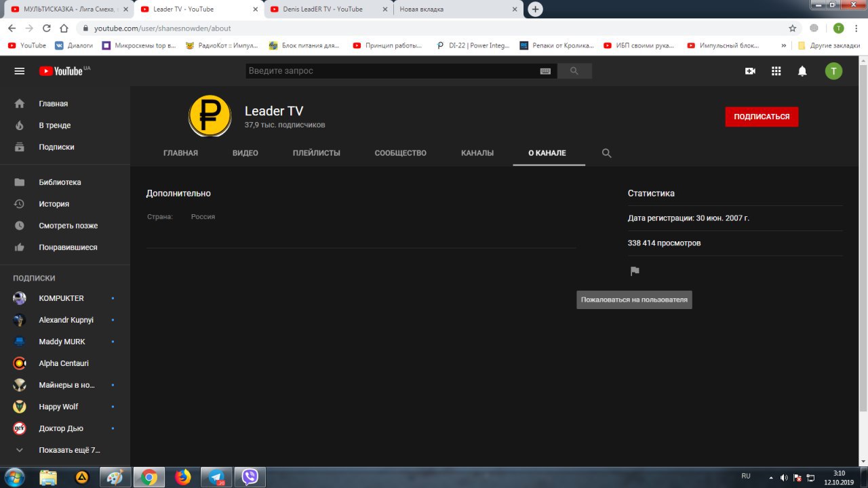This screenshot has width=868, height=488.
Task: Click the report user flag icon
Action: click(x=635, y=271)
